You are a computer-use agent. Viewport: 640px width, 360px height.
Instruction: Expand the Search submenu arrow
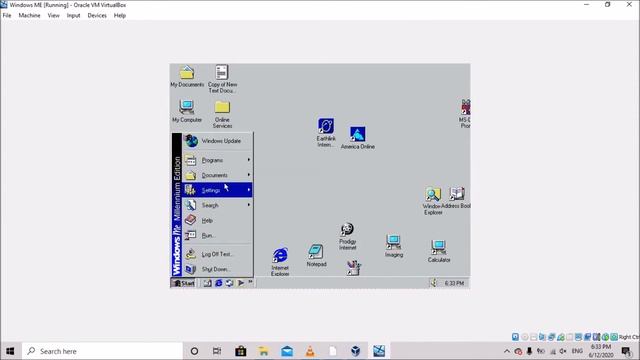tap(249, 205)
